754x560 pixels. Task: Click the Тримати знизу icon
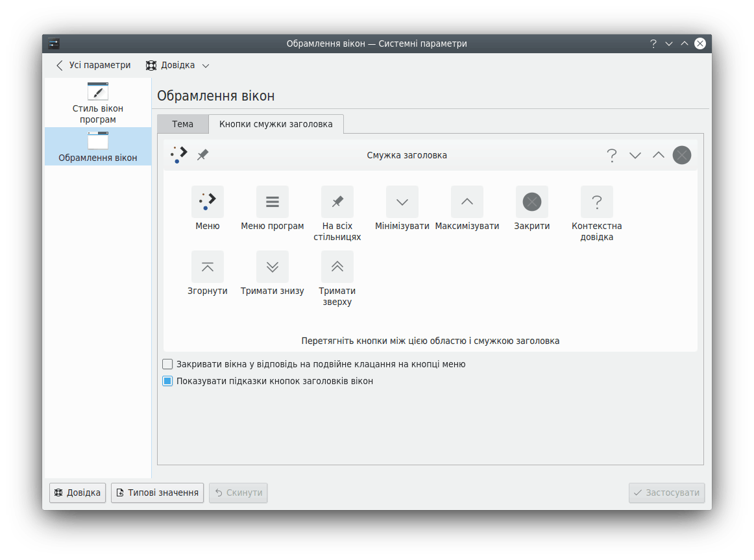coord(273,267)
